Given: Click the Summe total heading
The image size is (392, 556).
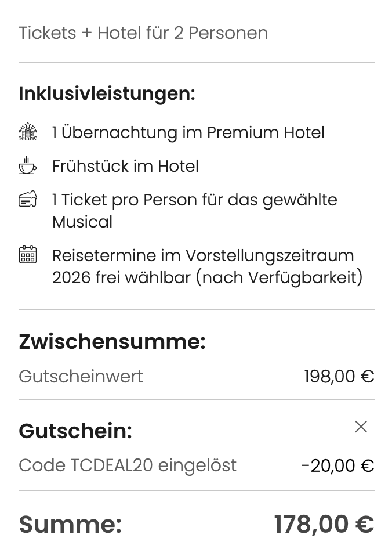Looking at the screenshot, I should (70, 524).
